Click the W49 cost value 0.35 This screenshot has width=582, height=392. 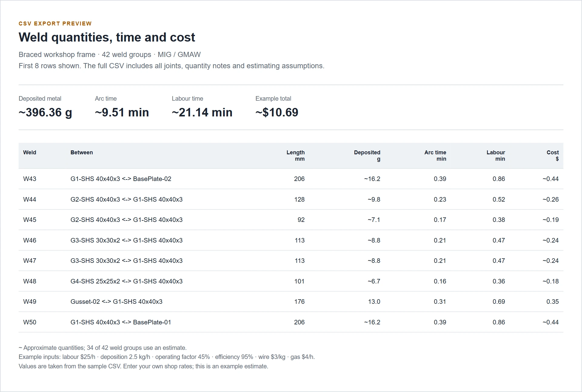click(x=553, y=302)
